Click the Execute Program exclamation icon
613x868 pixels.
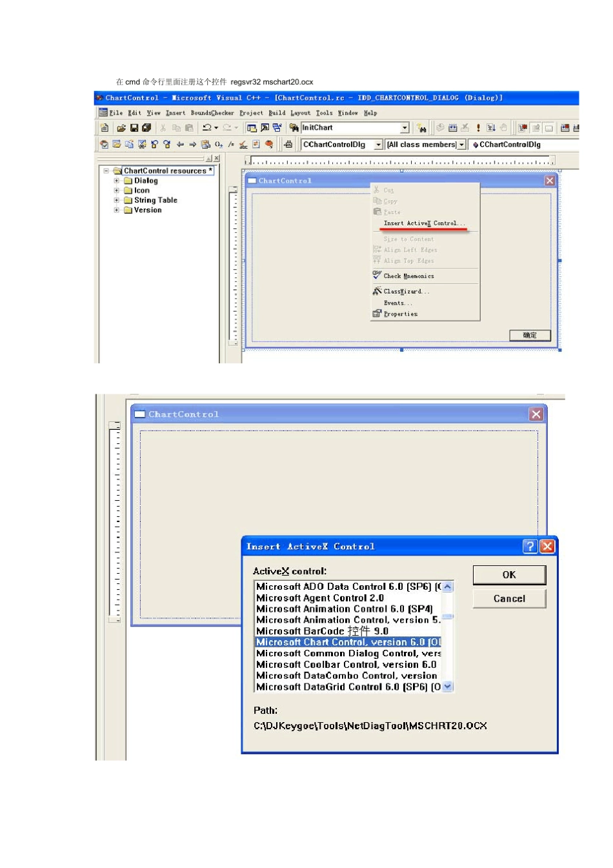pyautogui.click(x=478, y=128)
